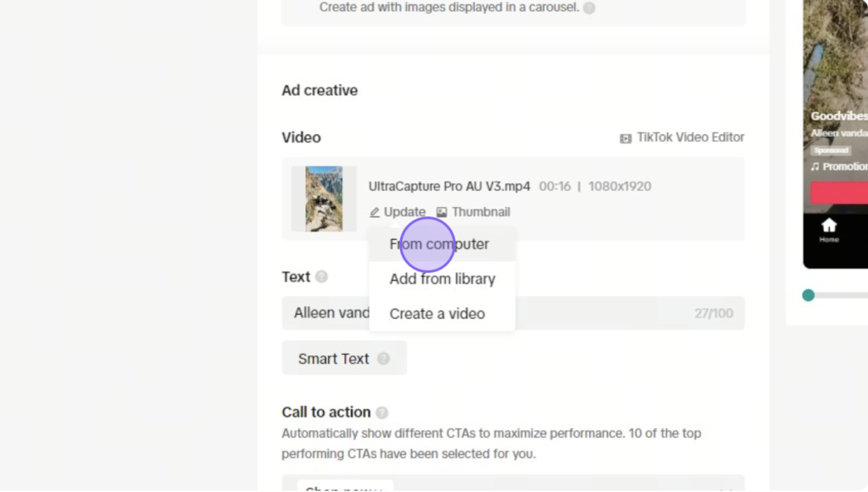Open the TikTok Video Editor
This screenshot has width=868, height=492.
tap(682, 137)
